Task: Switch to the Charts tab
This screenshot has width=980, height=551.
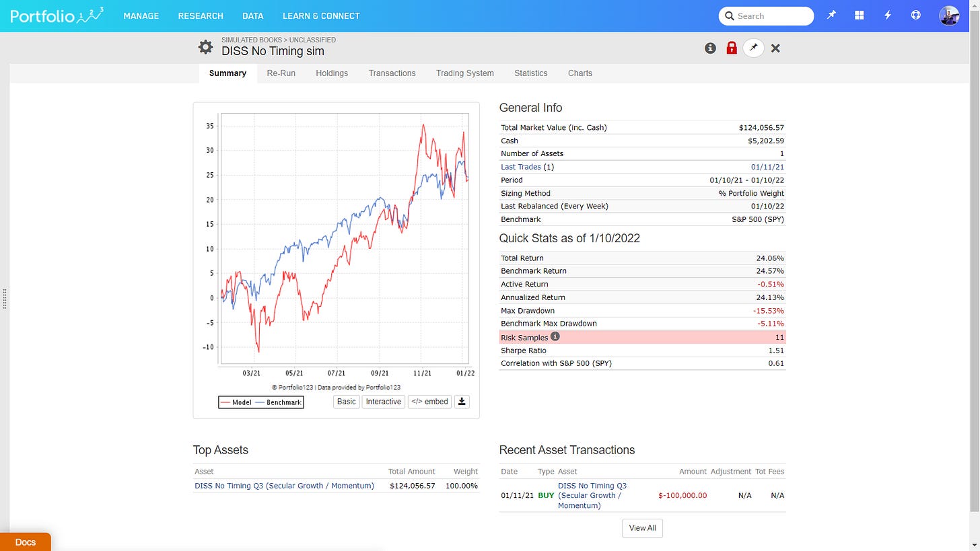Action: point(580,73)
